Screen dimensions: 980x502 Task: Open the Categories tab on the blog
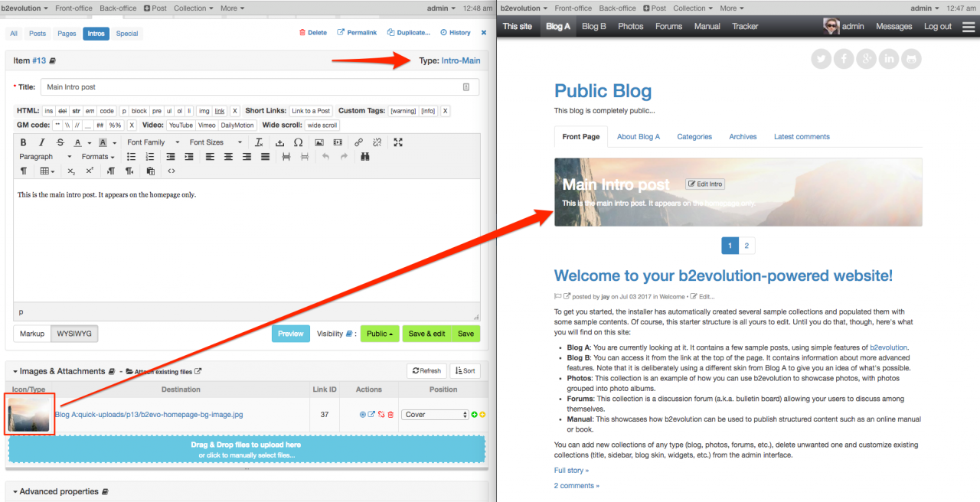coord(694,137)
